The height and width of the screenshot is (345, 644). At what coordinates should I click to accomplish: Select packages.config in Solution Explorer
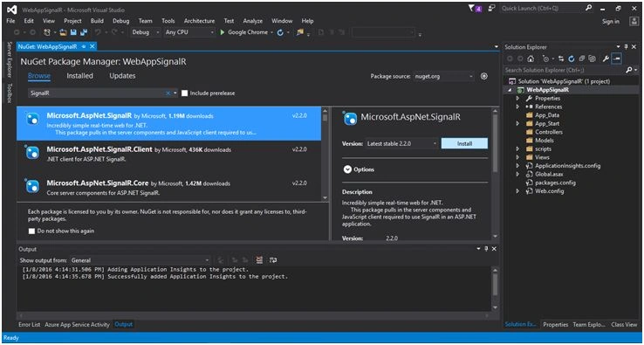point(555,183)
